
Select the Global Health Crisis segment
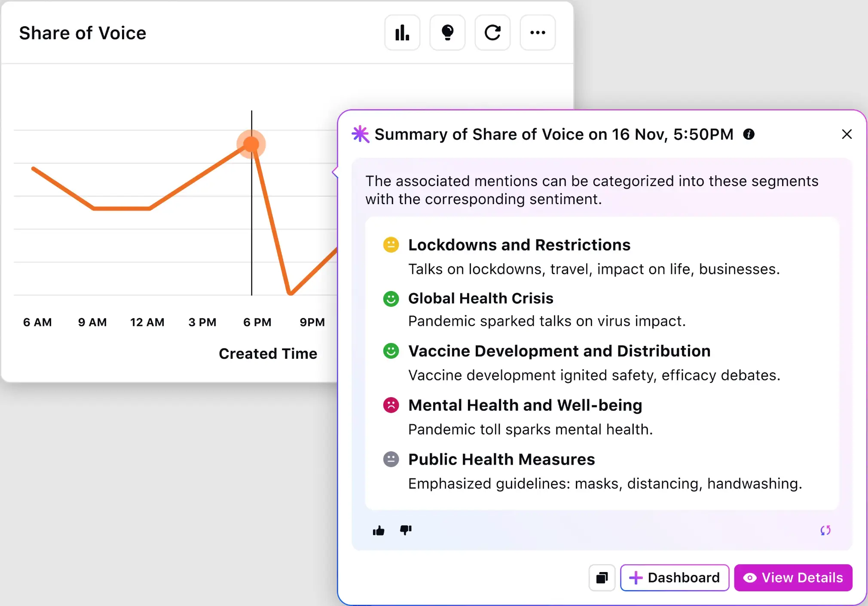tap(480, 298)
